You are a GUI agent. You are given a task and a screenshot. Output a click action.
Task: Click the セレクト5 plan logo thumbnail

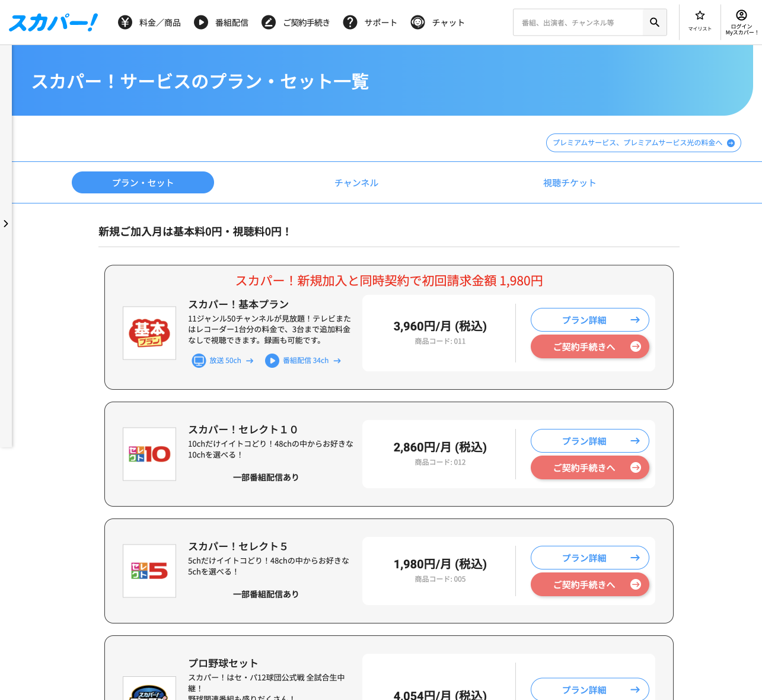(149, 571)
